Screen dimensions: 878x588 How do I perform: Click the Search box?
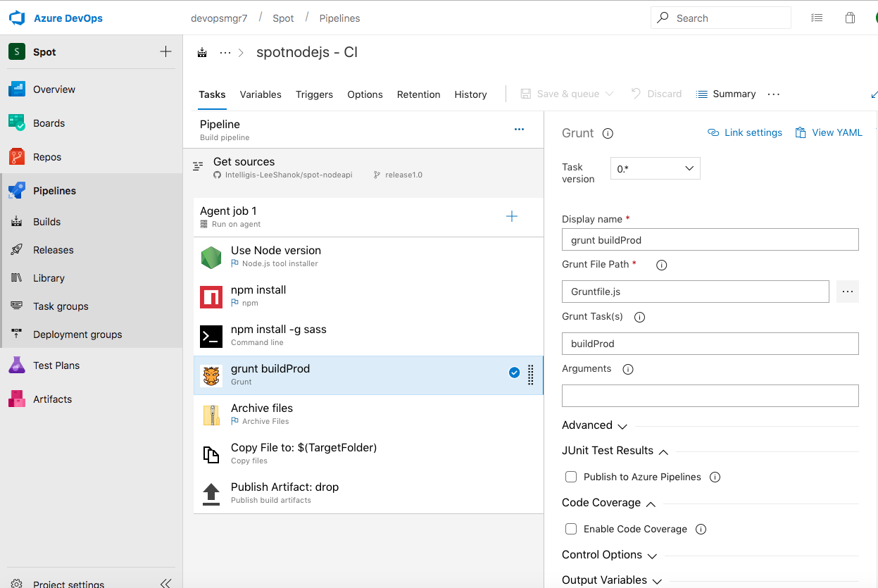point(721,18)
